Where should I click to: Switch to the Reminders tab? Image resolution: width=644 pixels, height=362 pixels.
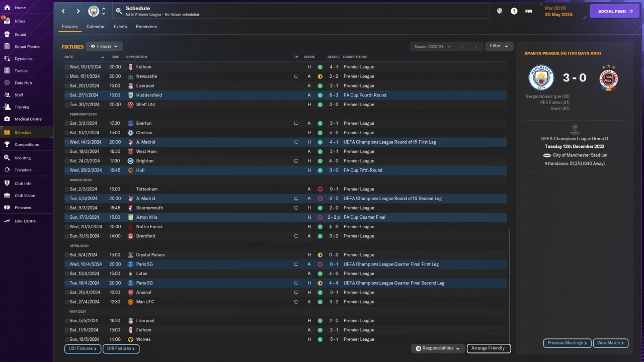click(146, 27)
